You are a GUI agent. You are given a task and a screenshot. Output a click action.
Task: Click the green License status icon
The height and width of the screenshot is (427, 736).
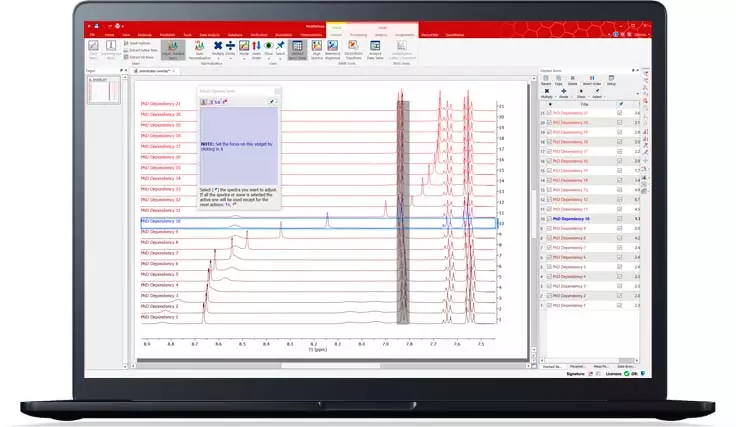coord(626,374)
